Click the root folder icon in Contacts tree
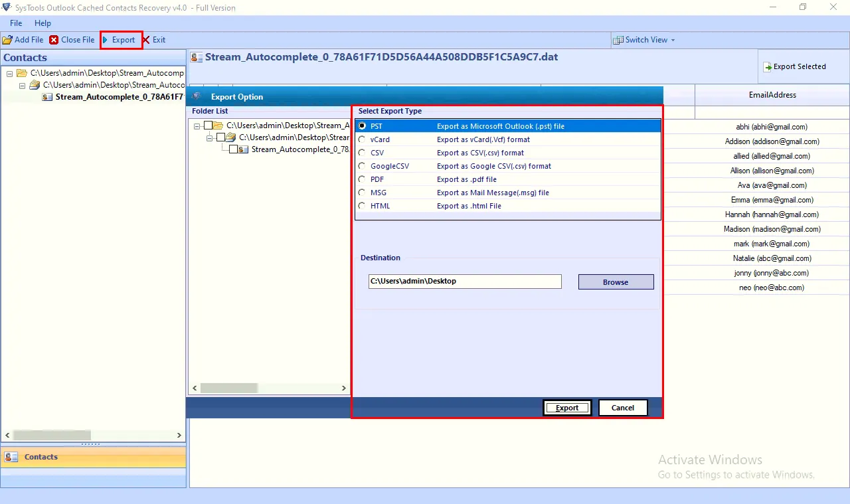This screenshot has width=850, height=504. click(22, 73)
